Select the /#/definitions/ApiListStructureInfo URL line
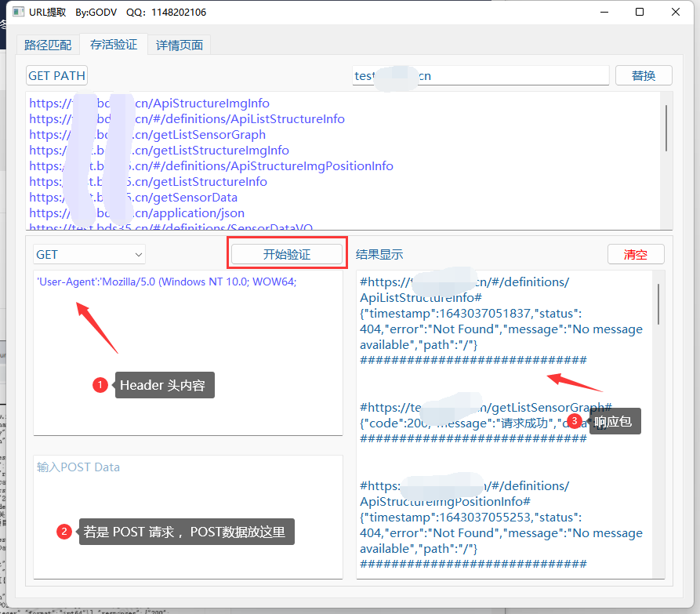 click(x=187, y=118)
